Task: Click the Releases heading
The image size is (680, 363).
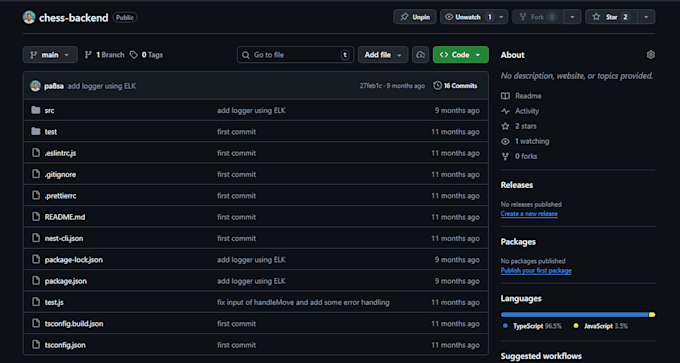Action: coord(517,185)
